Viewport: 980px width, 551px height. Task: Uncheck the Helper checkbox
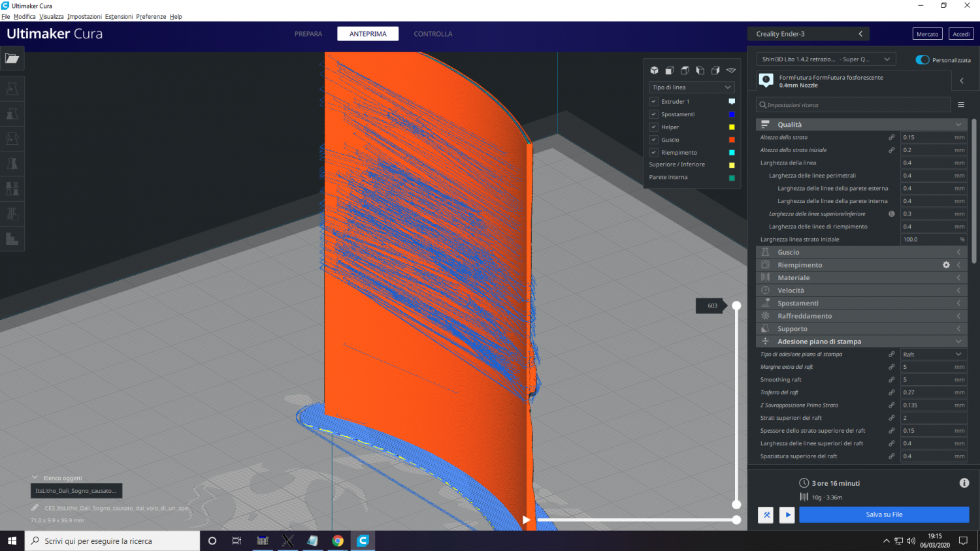click(653, 127)
